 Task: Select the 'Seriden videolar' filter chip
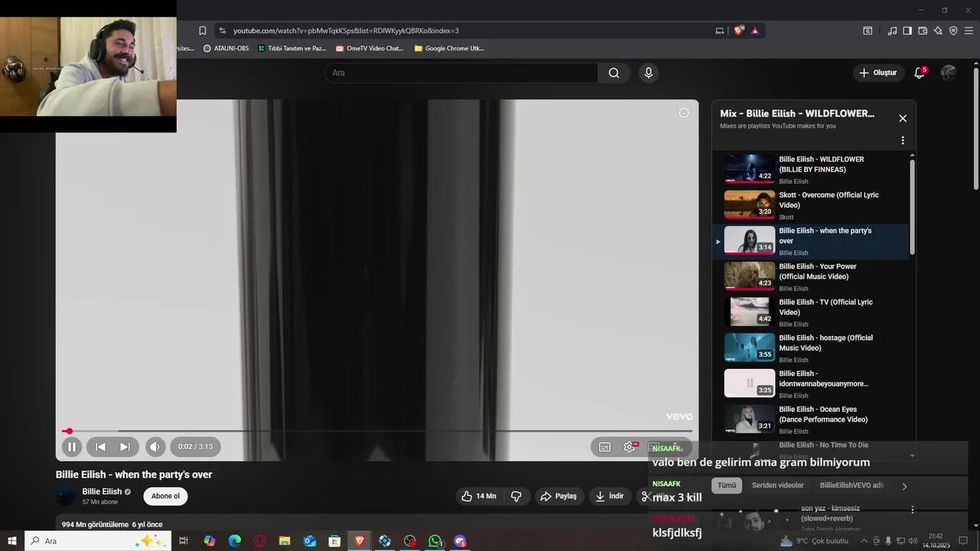[778, 485]
